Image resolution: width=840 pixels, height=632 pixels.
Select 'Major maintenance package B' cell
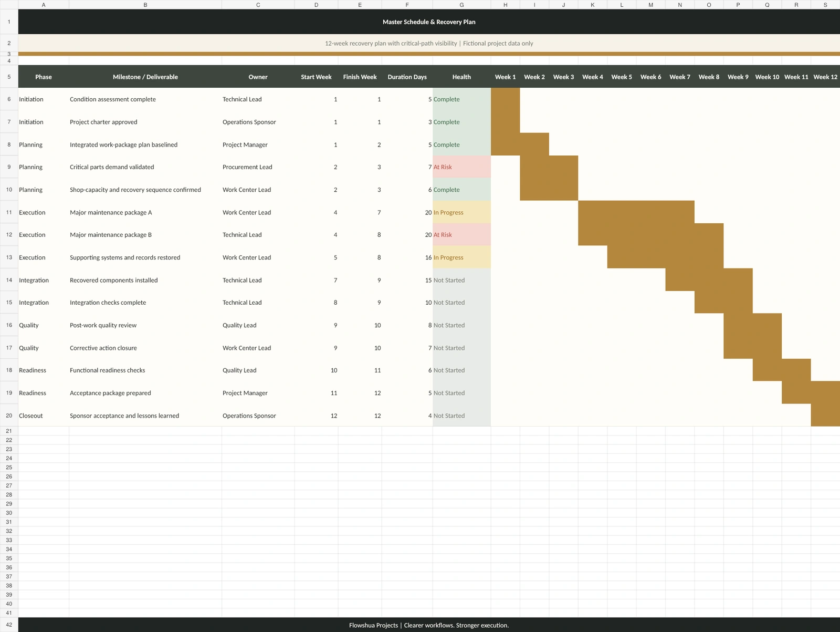pyautogui.click(x=145, y=235)
